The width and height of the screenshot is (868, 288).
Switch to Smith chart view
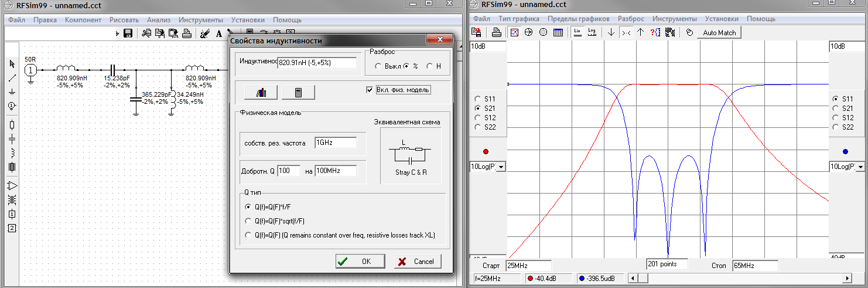pos(528,32)
